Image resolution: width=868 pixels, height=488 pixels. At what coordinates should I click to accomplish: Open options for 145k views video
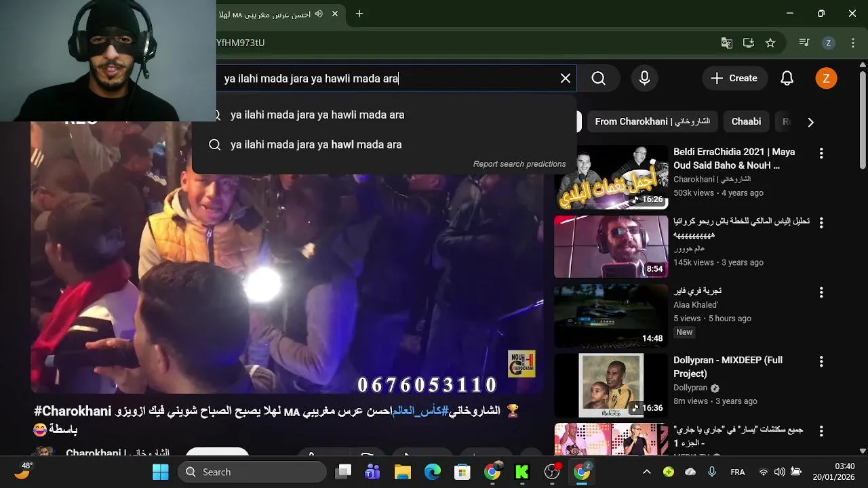[x=821, y=223]
